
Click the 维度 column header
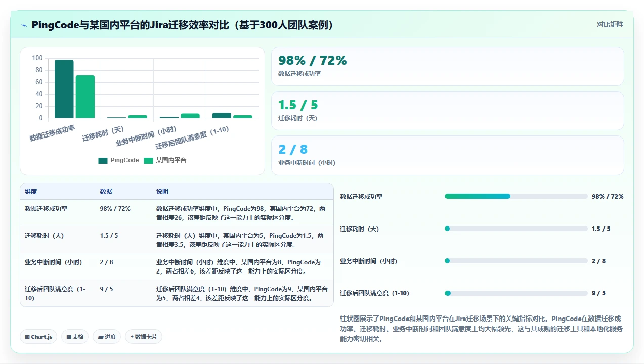[x=31, y=192]
